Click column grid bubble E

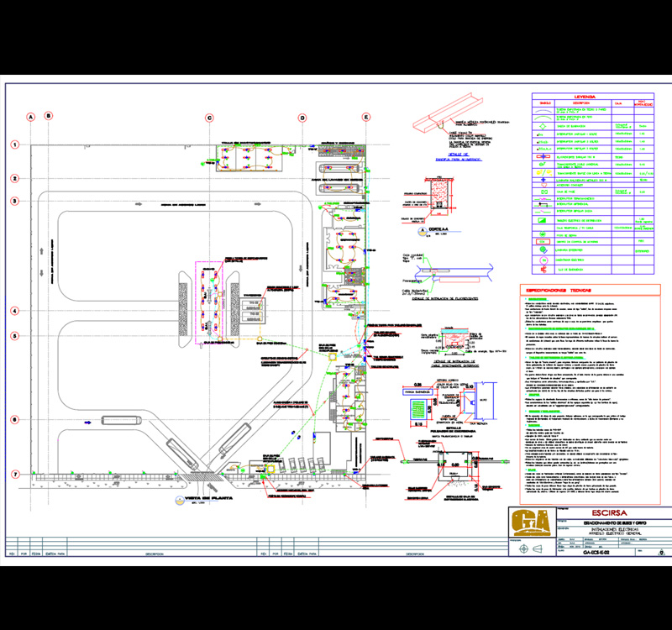[x=365, y=118]
